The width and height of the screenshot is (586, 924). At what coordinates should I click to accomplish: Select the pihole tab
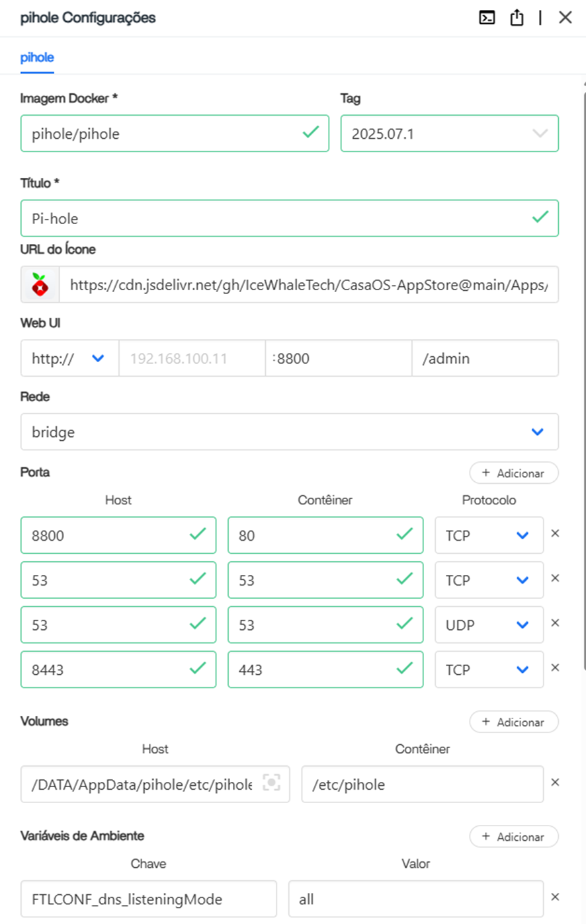click(x=37, y=58)
